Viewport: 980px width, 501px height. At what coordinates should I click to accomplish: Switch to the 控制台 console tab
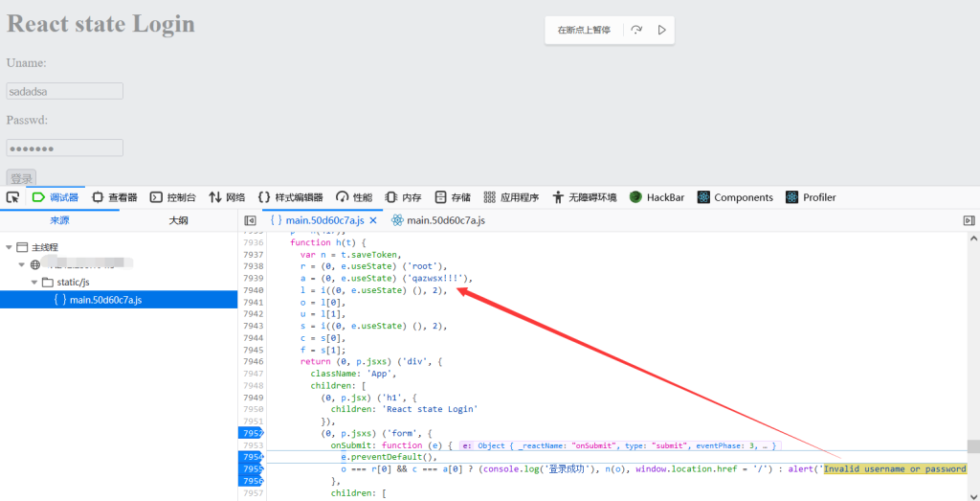[x=173, y=197]
